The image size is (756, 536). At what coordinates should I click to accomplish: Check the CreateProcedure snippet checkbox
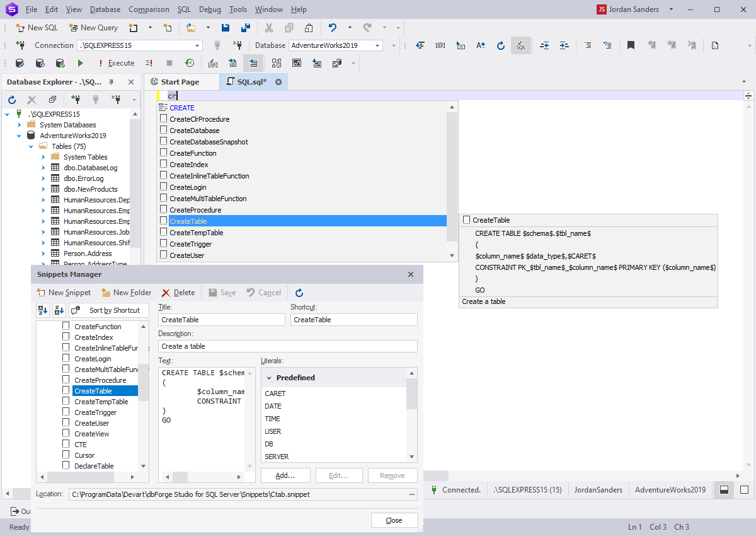pyautogui.click(x=66, y=380)
